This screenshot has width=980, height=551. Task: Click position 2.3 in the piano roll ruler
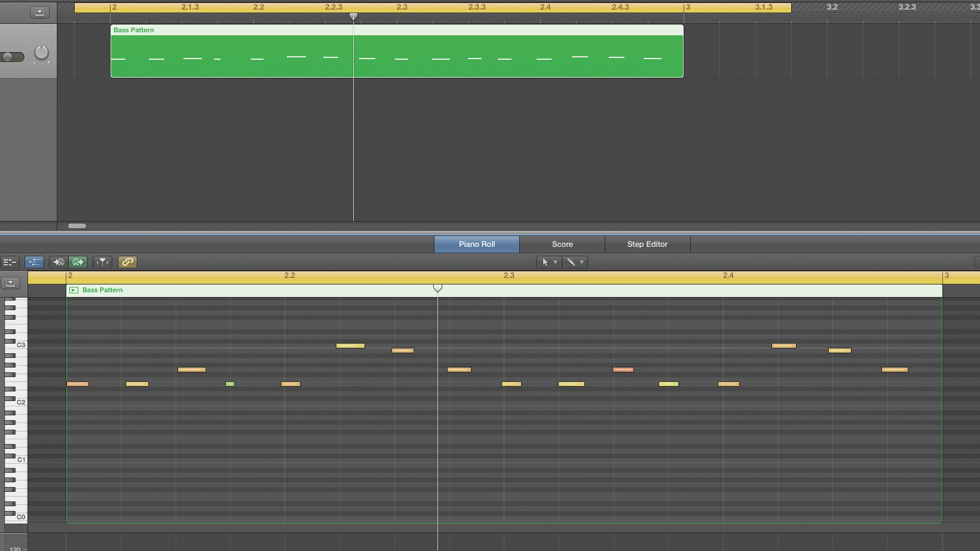pyautogui.click(x=509, y=275)
